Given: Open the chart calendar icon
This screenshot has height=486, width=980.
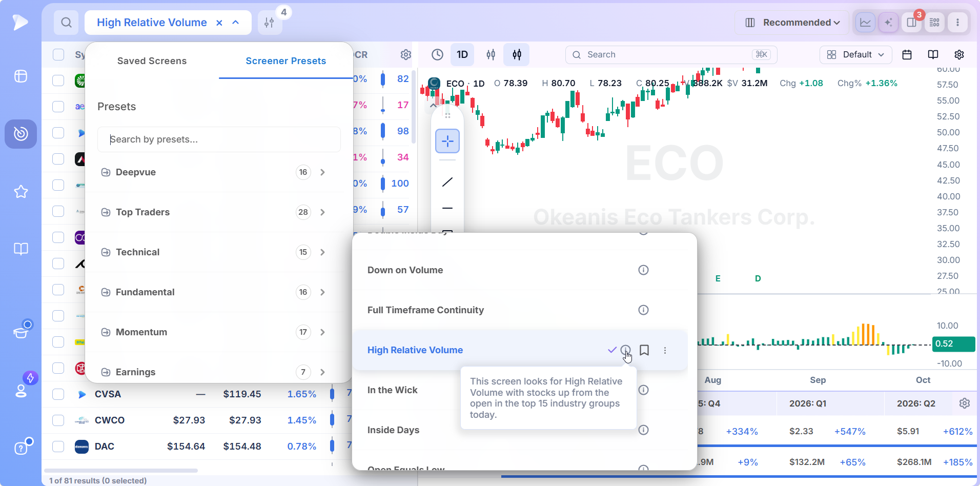Looking at the screenshot, I should click(907, 55).
